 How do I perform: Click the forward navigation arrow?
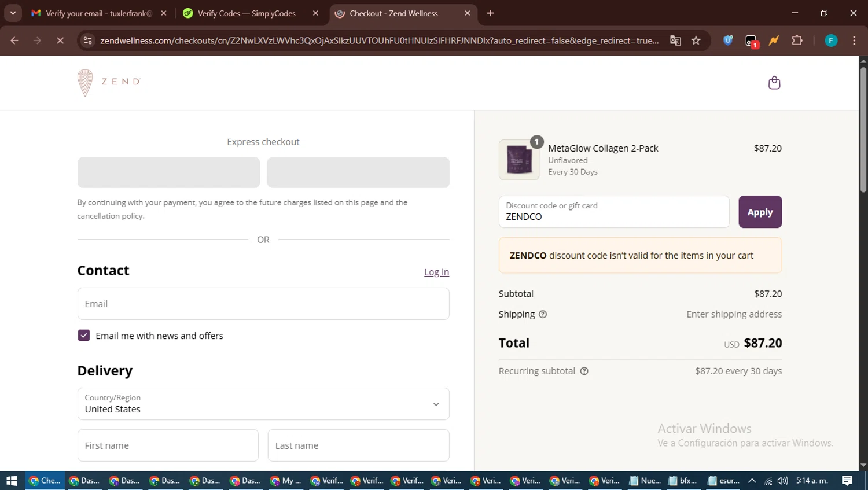coord(37,40)
